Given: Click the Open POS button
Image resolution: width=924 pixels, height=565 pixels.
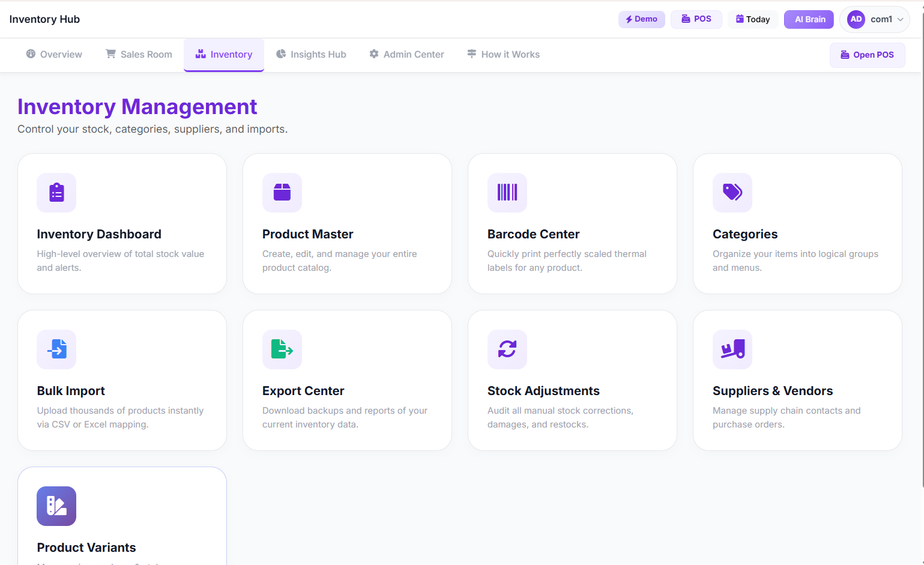Looking at the screenshot, I should (x=867, y=55).
